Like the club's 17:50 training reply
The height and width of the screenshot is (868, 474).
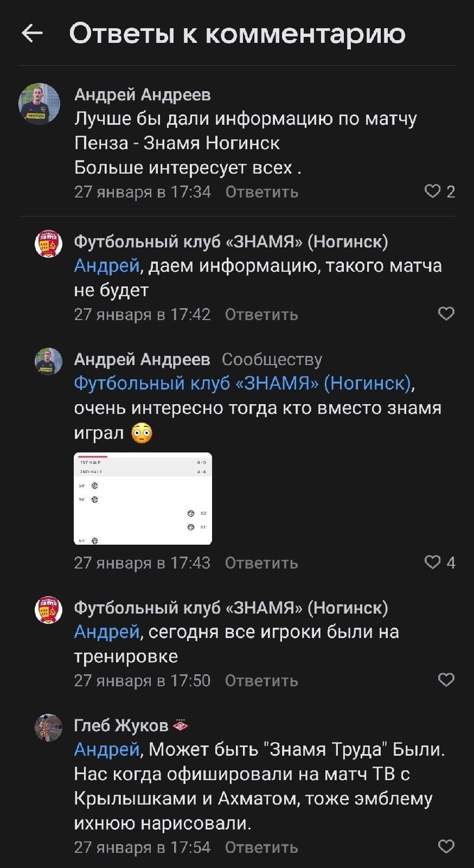tap(446, 680)
